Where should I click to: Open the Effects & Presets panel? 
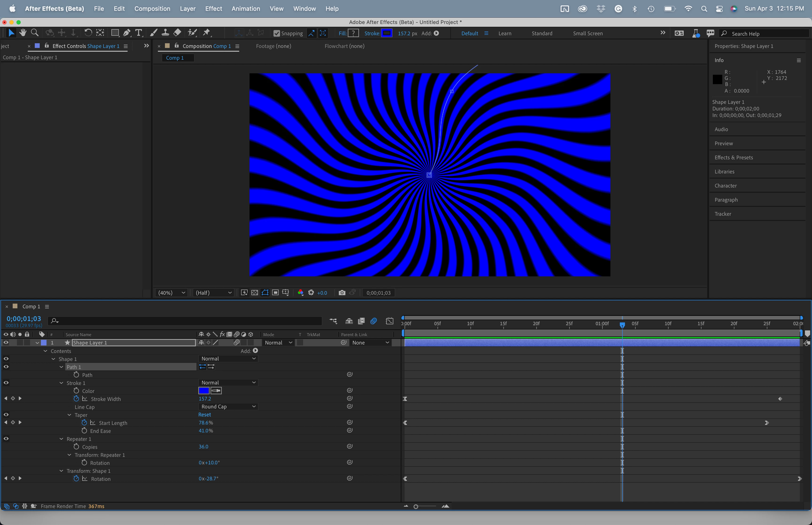pos(733,157)
